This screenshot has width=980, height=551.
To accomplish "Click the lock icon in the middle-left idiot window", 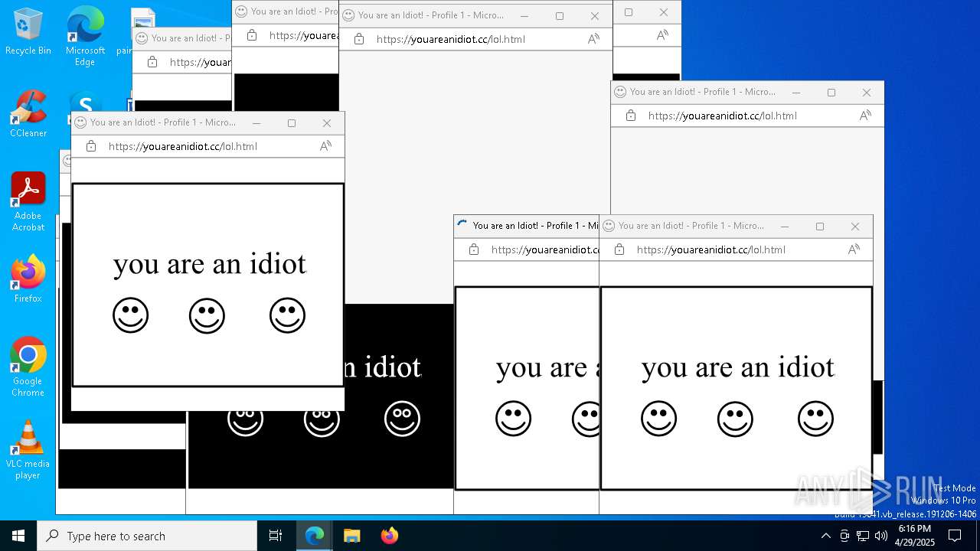I will 90,146.
